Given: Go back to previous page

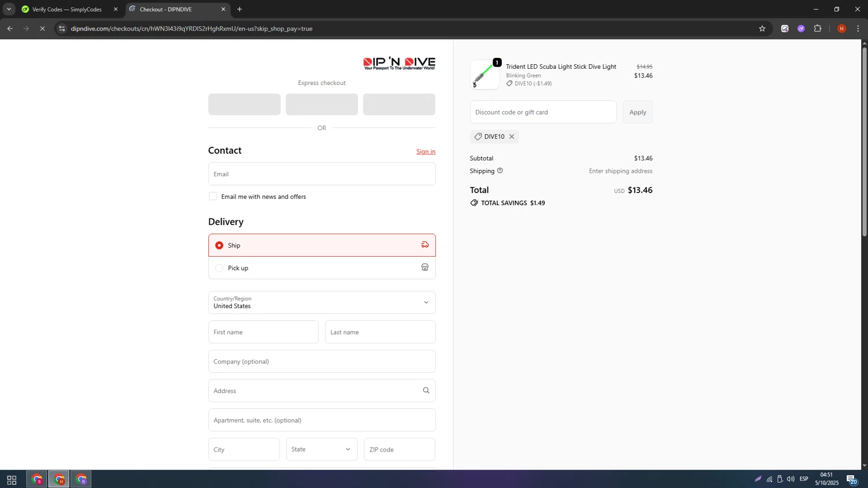Looking at the screenshot, I should pos(10,28).
